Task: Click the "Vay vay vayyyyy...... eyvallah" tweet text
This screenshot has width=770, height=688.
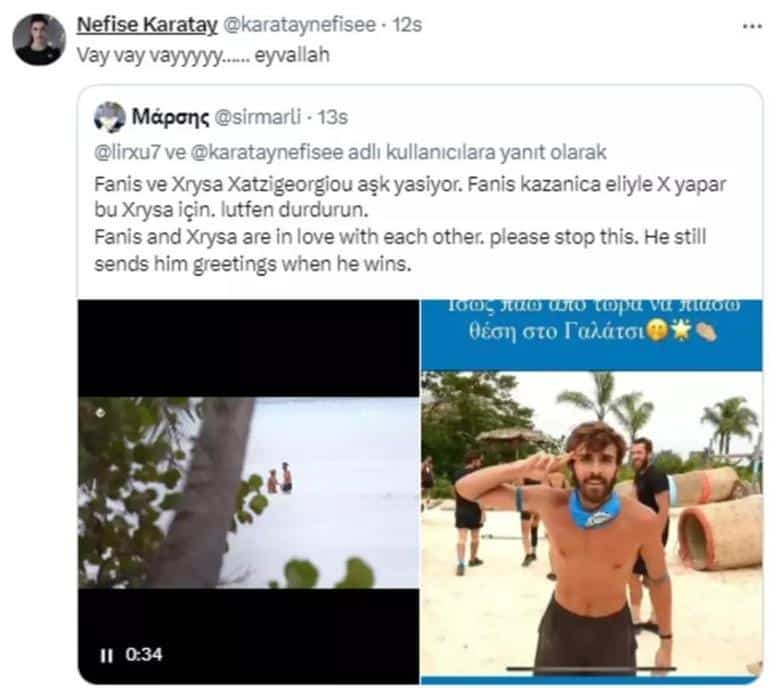Action: coord(202,55)
